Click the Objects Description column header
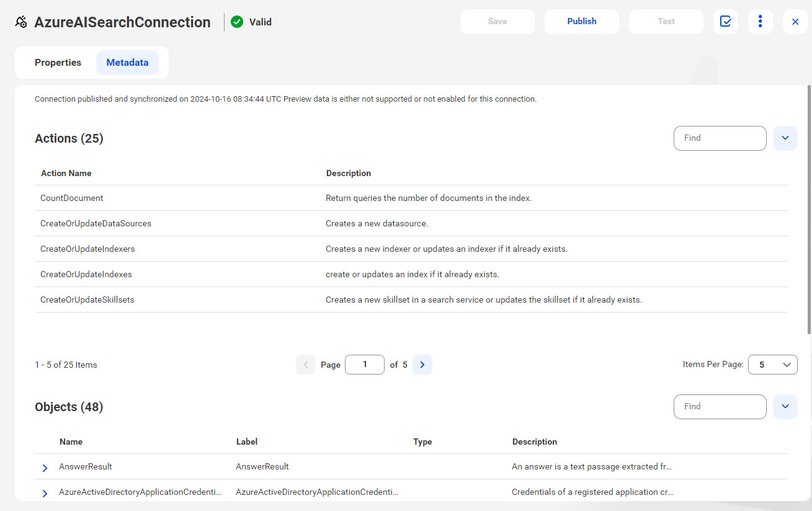The height and width of the screenshot is (511, 812). (535, 442)
